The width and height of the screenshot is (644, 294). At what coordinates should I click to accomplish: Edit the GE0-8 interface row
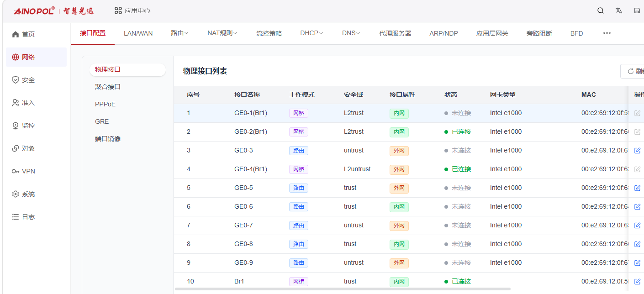coord(638,244)
